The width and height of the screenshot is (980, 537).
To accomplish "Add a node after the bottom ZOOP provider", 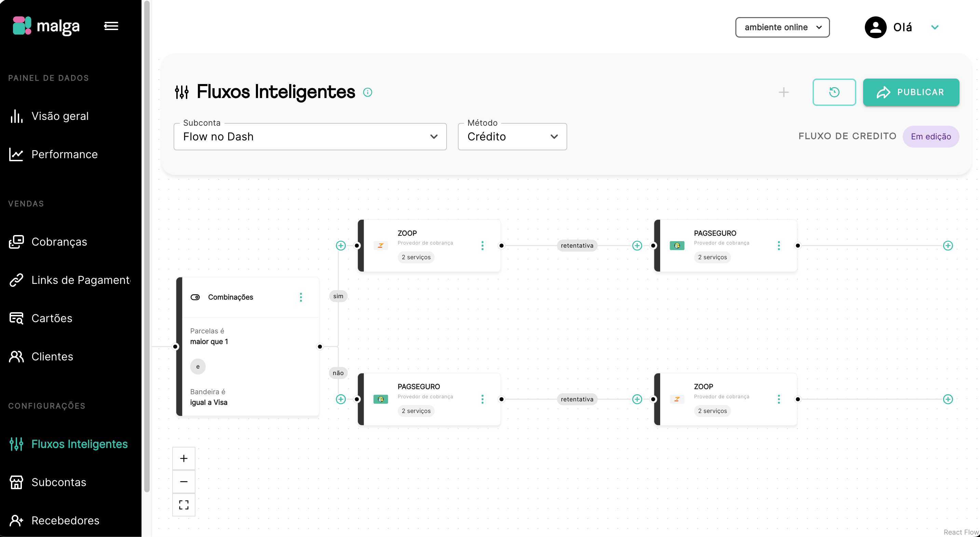I will pyautogui.click(x=948, y=399).
